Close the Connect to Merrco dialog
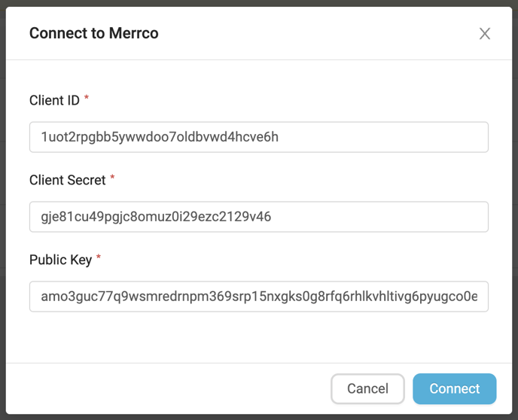The width and height of the screenshot is (518, 420). 485,34
